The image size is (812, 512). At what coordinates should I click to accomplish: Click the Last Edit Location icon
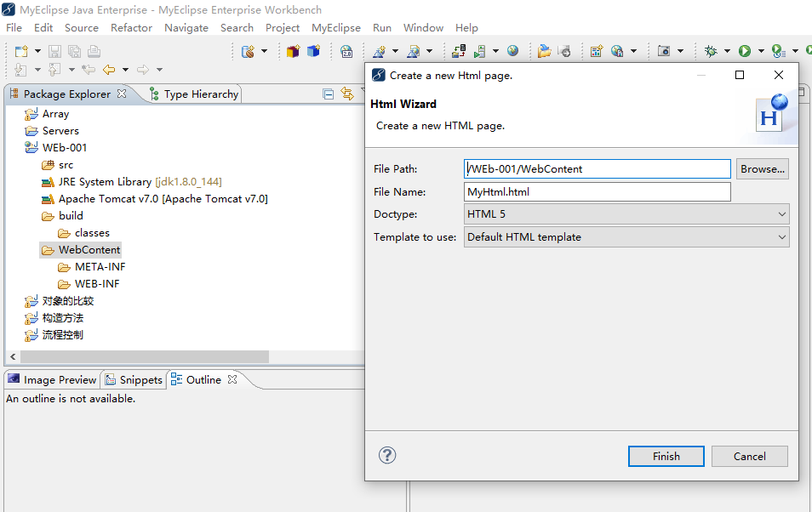pyautogui.click(x=89, y=70)
